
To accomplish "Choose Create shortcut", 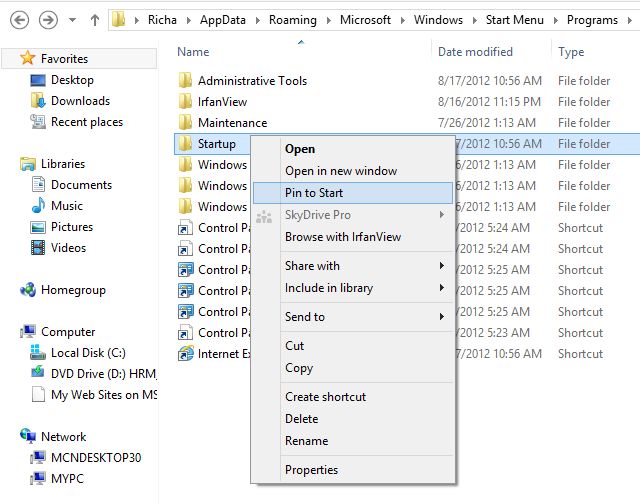I will (353, 397).
